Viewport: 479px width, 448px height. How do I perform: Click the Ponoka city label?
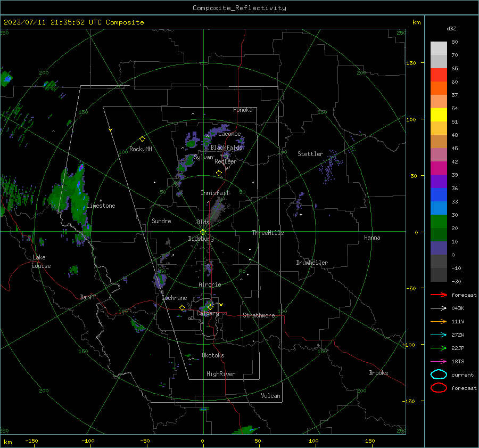click(243, 110)
